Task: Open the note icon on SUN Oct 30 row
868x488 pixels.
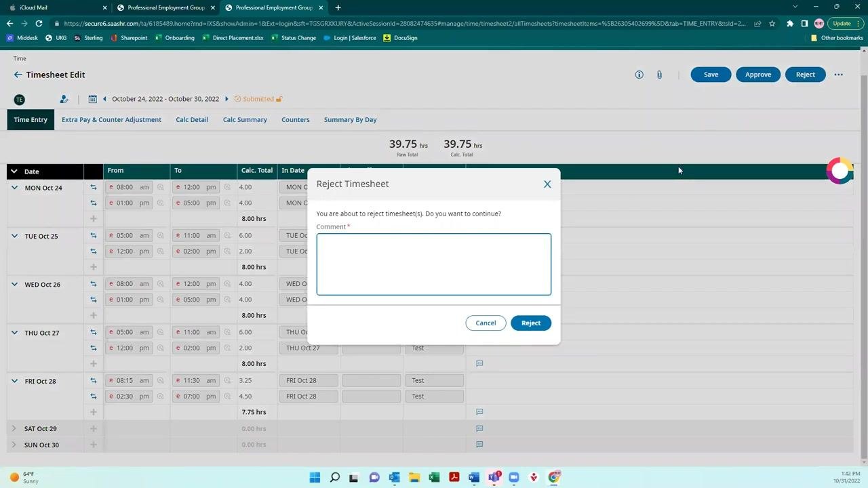Action: coord(479,445)
